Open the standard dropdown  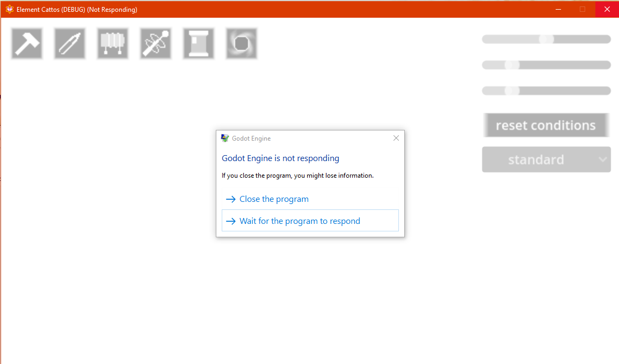click(547, 159)
